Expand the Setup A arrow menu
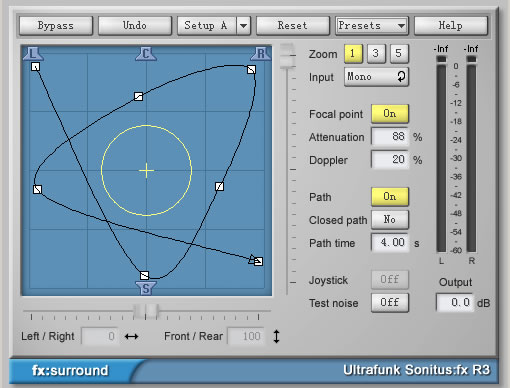Image resolution: width=510 pixels, height=388 pixels. coord(244,26)
